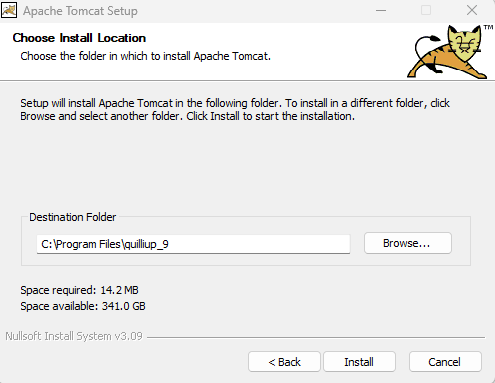Click the 'Choose the folder' subtitle text
Viewport: 495px width, 383px height.
[x=145, y=56]
